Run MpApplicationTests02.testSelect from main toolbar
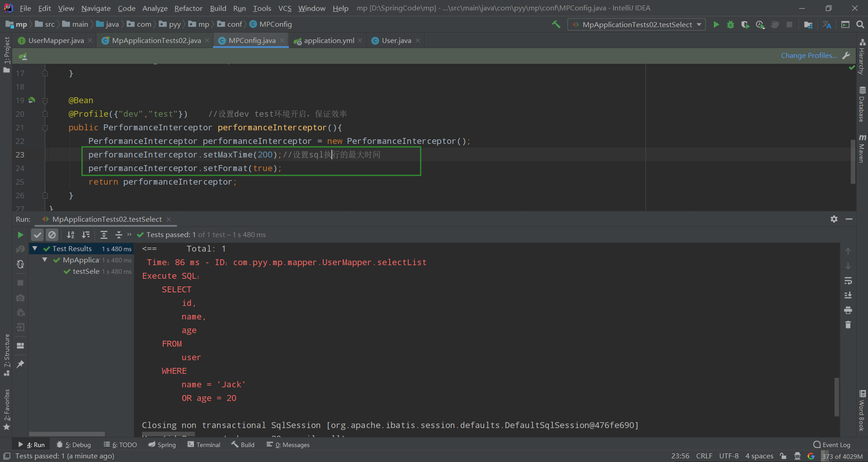Viewport: 868px width, 462px height. pyautogui.click(x=716, y=24)
